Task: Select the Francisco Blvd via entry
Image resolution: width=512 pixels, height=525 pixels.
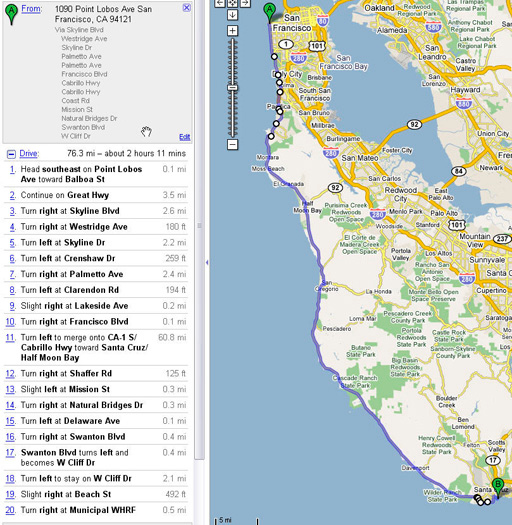Action: [84, 74]
